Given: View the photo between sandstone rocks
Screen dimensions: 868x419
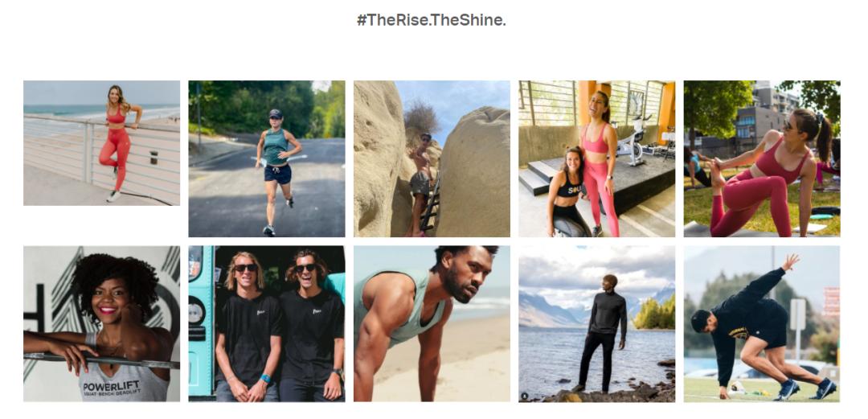Looking at the screenshot, I should 432,159.
